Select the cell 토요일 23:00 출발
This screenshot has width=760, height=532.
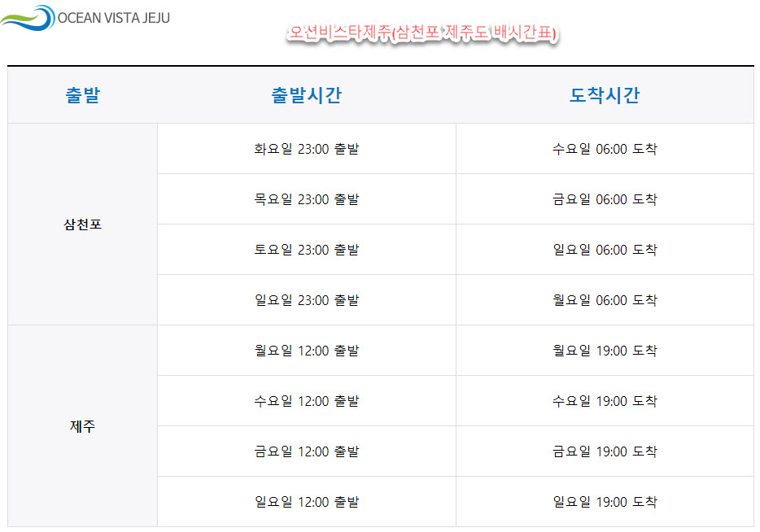tap(306, 250)
